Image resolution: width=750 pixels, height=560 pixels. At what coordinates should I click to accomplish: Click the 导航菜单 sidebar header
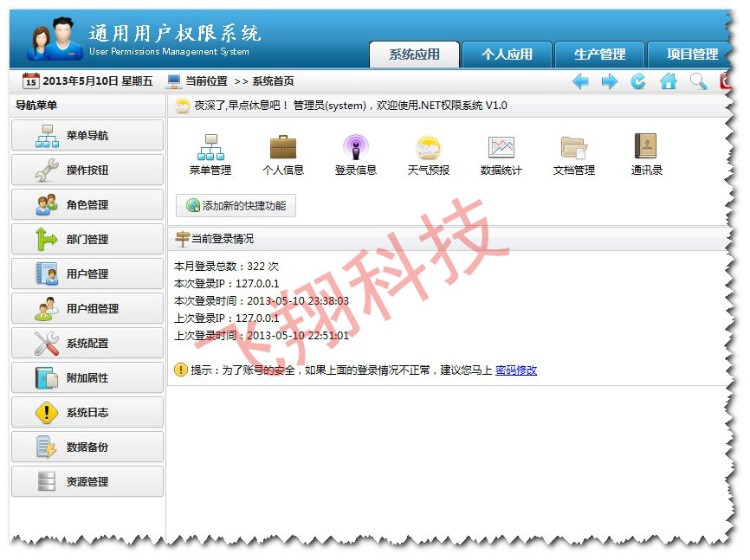(88, 105)
